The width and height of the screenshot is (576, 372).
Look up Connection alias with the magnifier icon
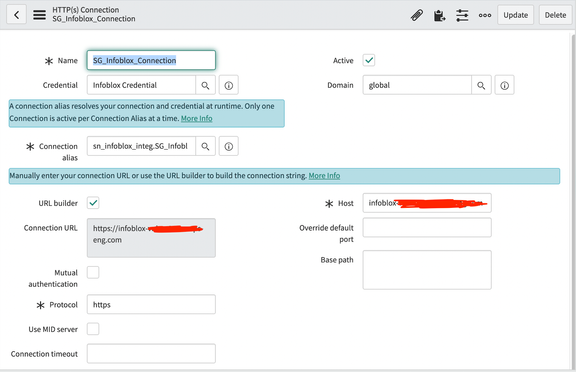(x=205, y=146)
